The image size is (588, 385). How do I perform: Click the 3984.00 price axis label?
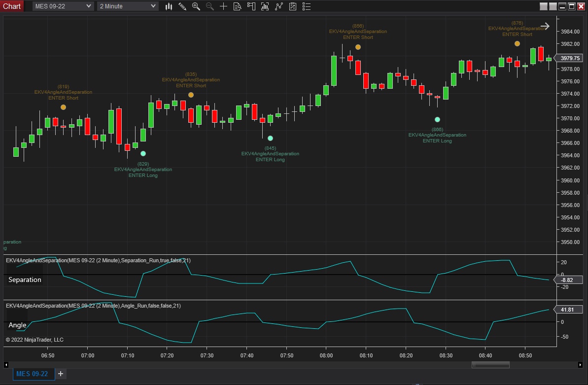click(570, 32)
